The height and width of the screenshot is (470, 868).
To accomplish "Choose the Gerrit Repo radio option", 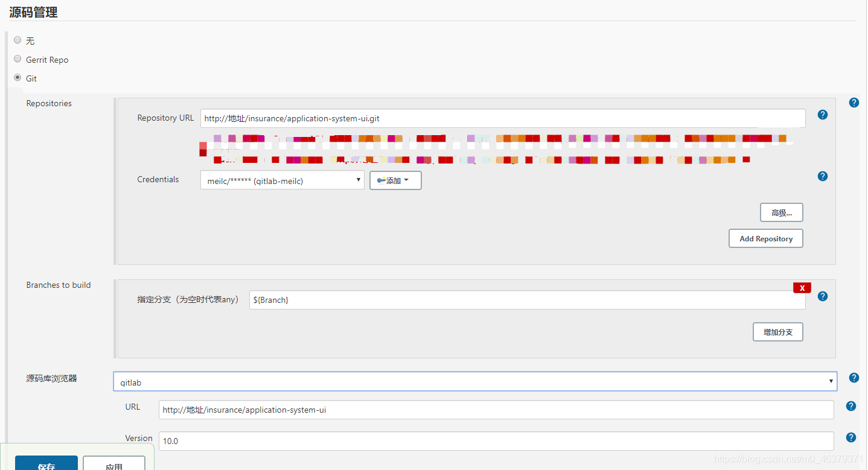I will coord(18,59).
